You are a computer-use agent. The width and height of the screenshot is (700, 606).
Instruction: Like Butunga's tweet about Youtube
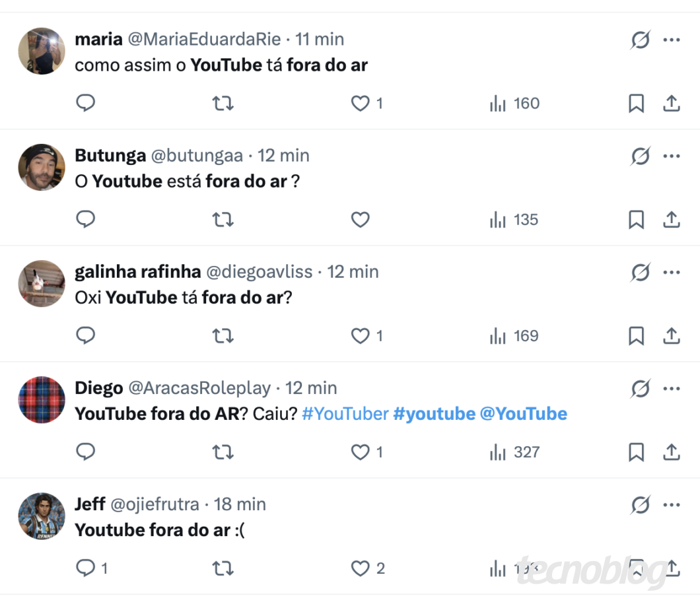coord(360,219)
